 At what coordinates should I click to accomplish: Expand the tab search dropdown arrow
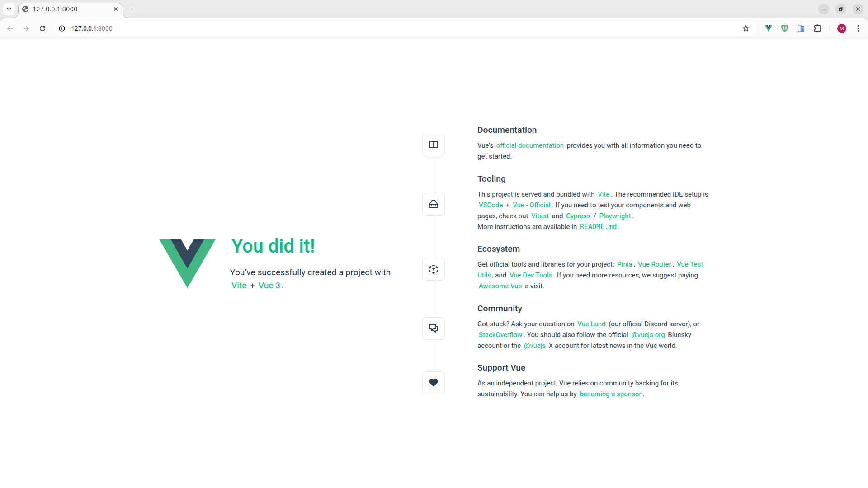(9, 9)
